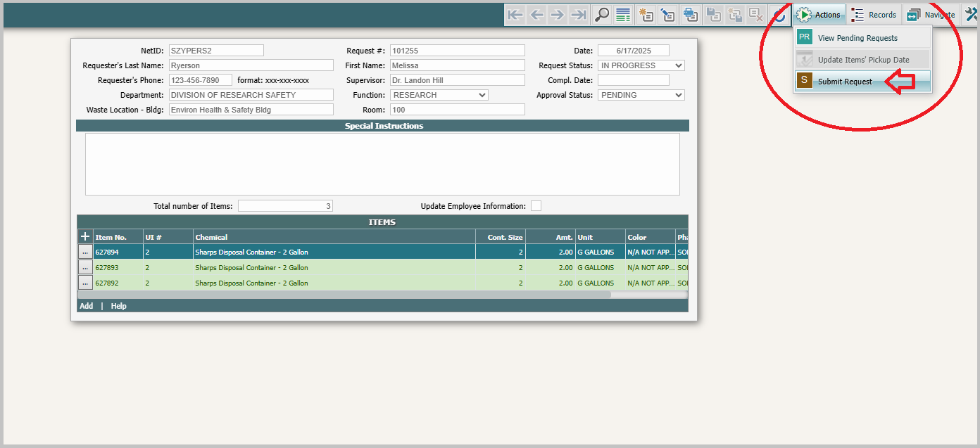Viewport: 980px width, 448px height.
Task: Click the First Name field
Action: coord(458,65)
